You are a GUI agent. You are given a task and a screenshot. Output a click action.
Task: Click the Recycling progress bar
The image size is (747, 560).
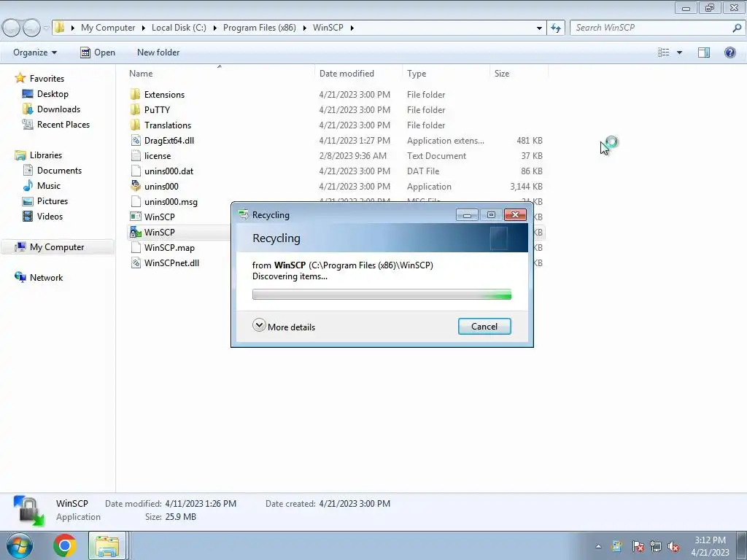coord(382,295)
